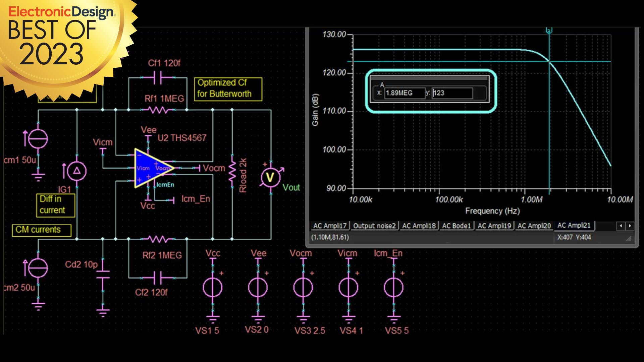Viewport: 644px width, 362px height.
Task: Select the Icm1 50u current source
Action: tap(38, 139)
